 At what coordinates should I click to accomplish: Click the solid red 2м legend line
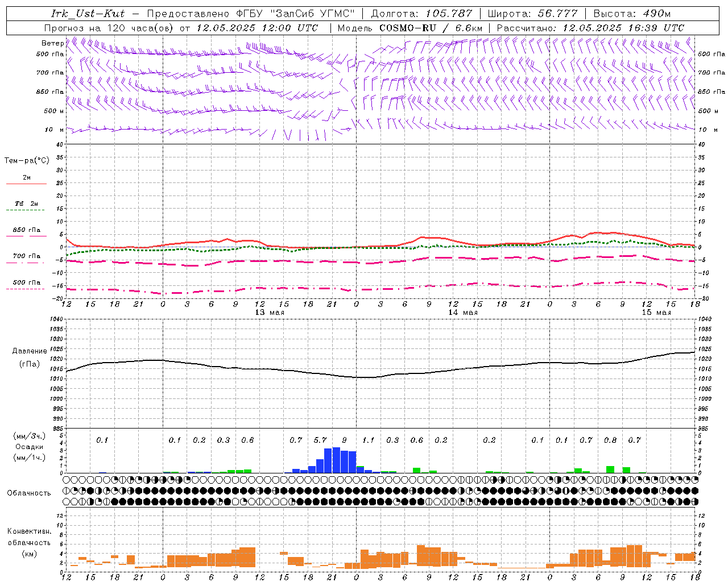click(x=26, y=184)
